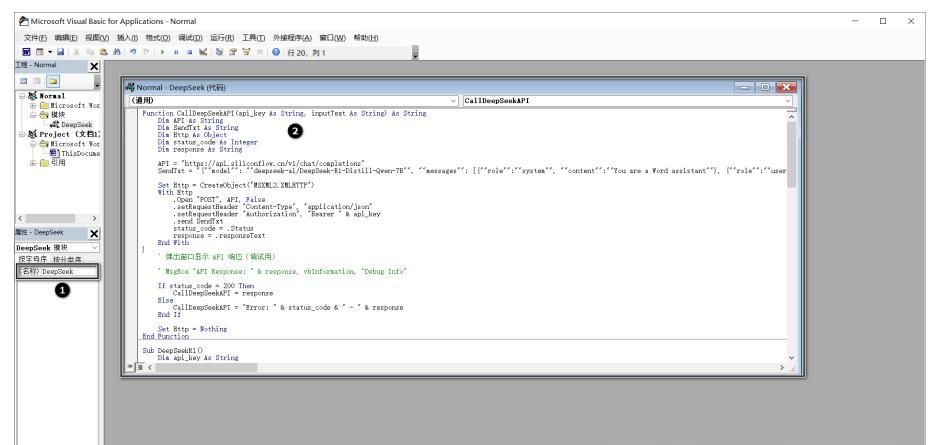Screen dimensions: 942x445
Task: Click the Cut scissors icon in toolbar
Action: pyautogui.click(x=77, y=52)
